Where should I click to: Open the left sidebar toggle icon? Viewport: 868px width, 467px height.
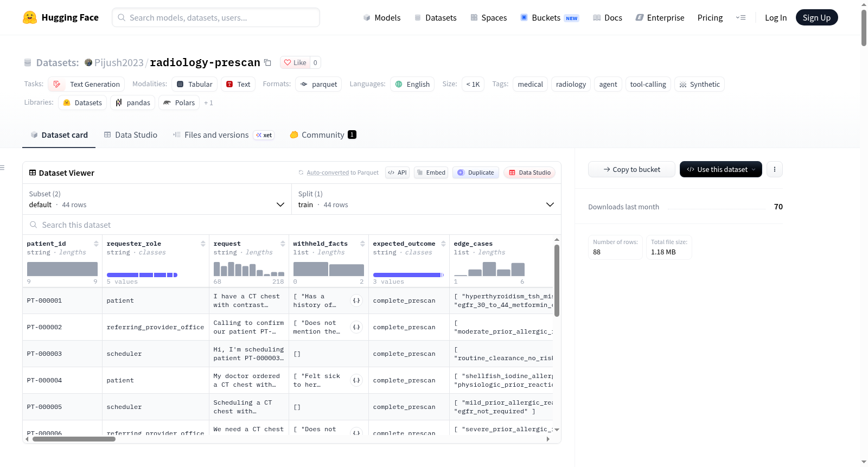coord(2,168)
